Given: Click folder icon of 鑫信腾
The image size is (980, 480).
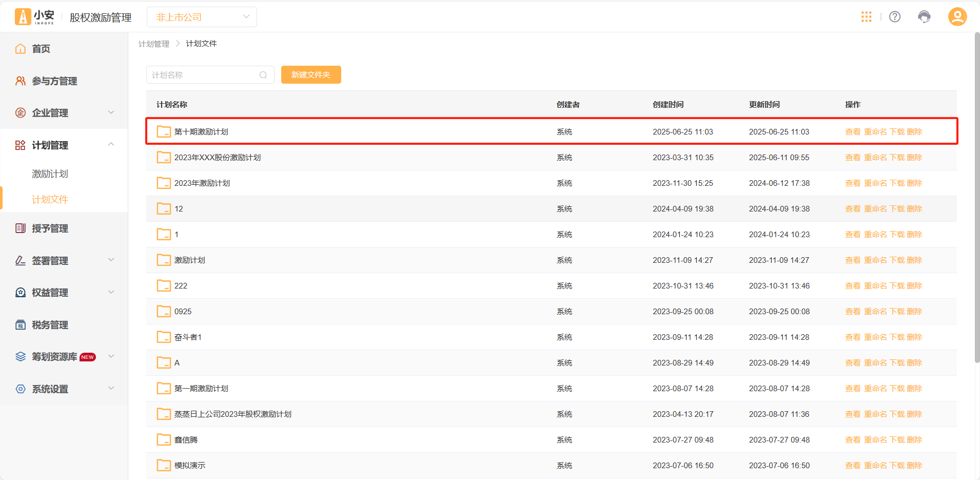Looking at the screenshot, I should pyautogui.click(x=164, y=439).
